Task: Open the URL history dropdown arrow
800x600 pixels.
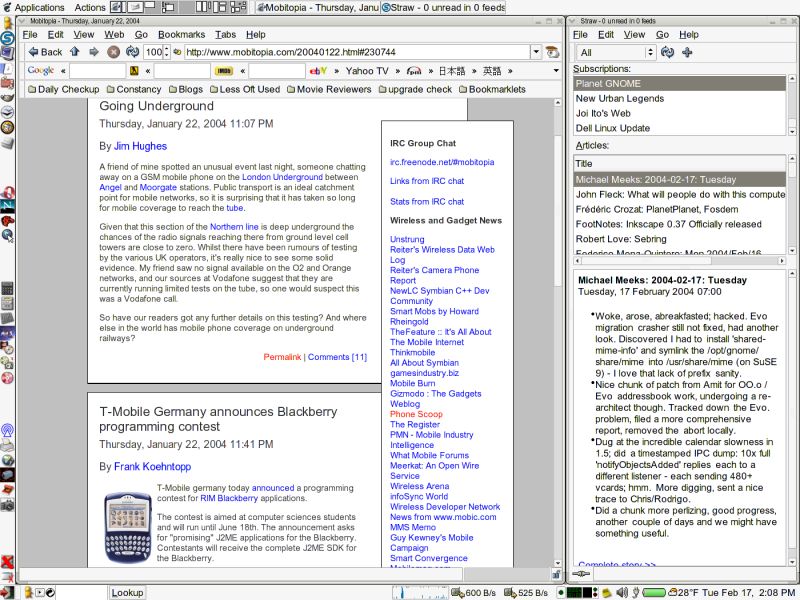Action: coord(536,52)
